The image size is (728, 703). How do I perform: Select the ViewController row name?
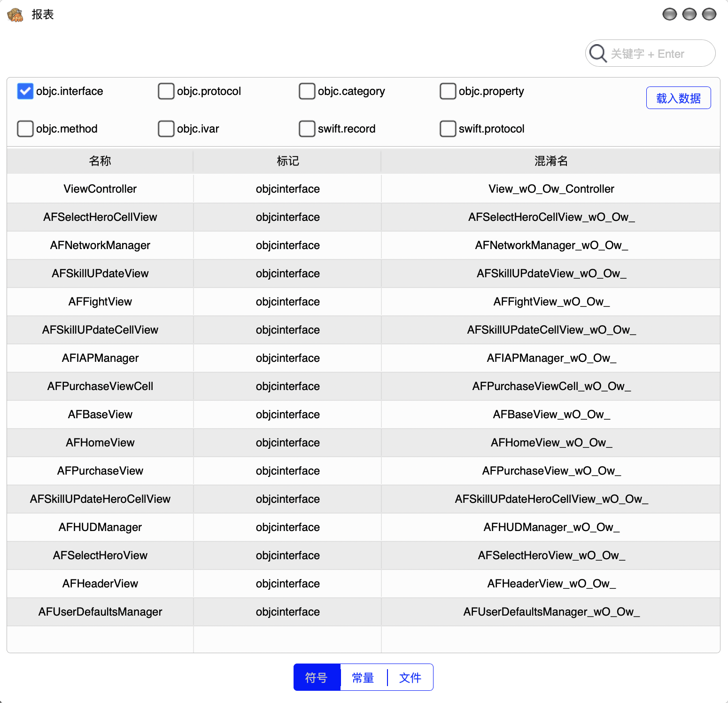click(100, 189)
